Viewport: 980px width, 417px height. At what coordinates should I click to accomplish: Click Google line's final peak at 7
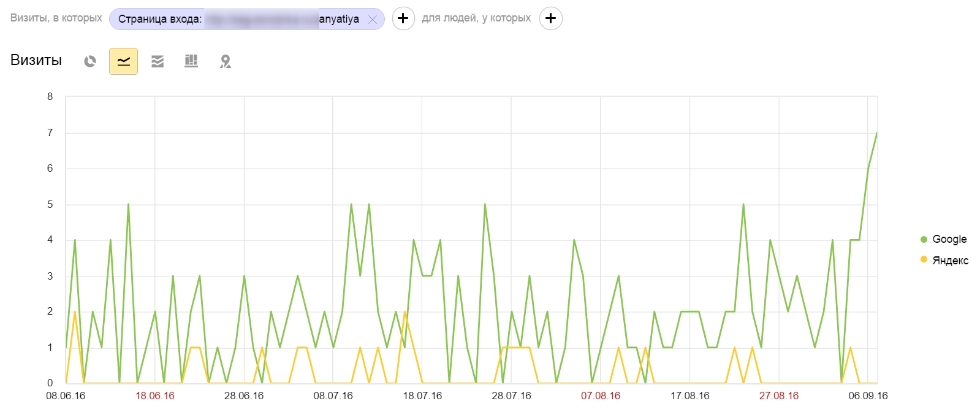(876, 133)
